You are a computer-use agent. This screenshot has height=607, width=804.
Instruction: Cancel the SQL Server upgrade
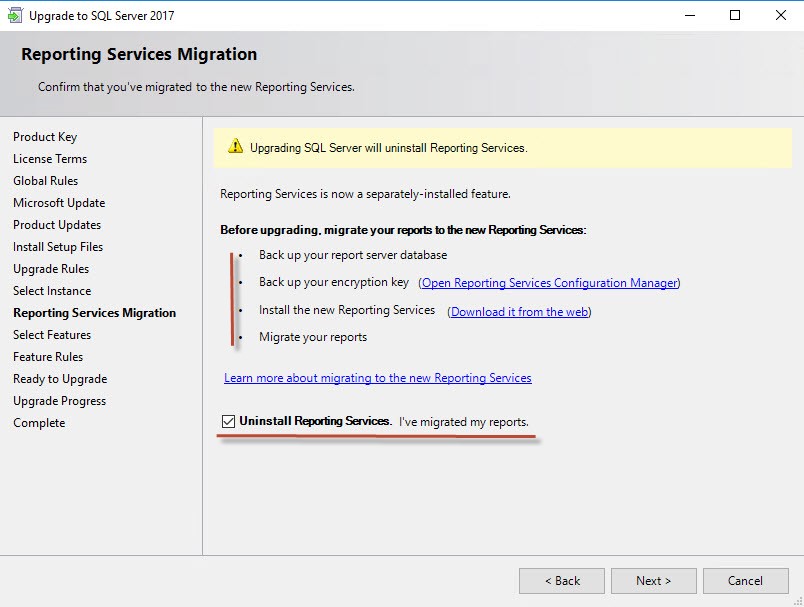(746, 580)
